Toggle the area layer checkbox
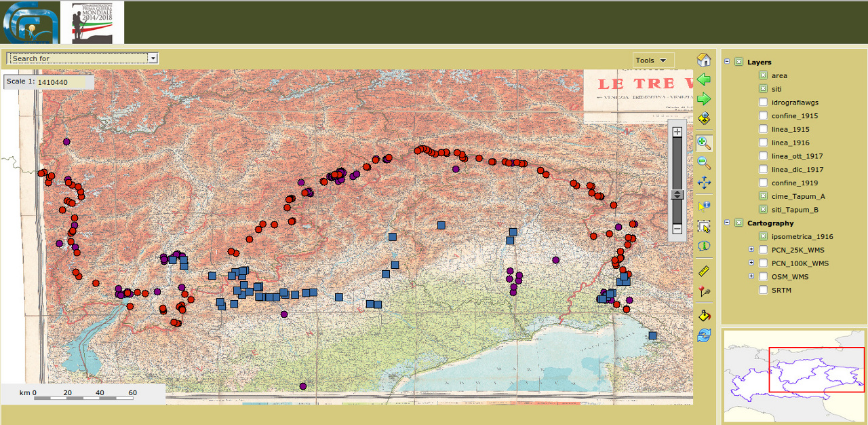The width and height of the screenshot is (868, 425). [763, 75]
